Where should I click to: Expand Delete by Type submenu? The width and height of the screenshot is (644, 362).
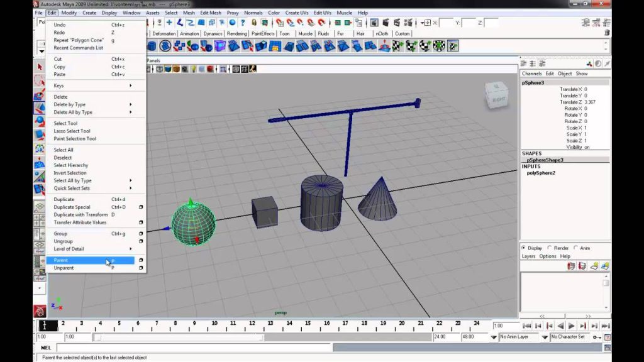96,104
